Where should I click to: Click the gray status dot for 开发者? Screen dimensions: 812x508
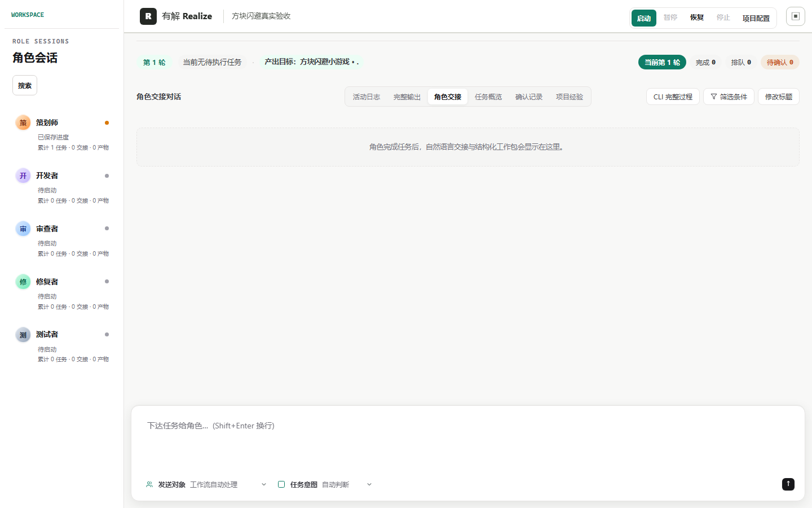(107, 176)
